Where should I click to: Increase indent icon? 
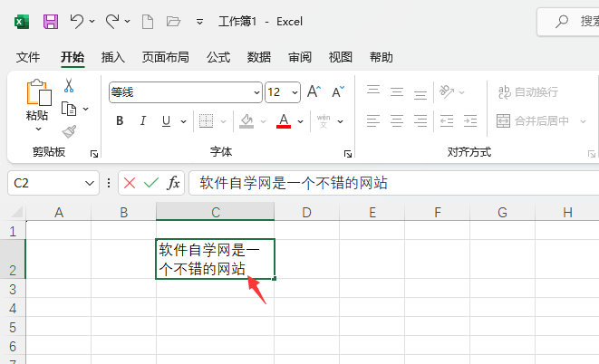470,121
